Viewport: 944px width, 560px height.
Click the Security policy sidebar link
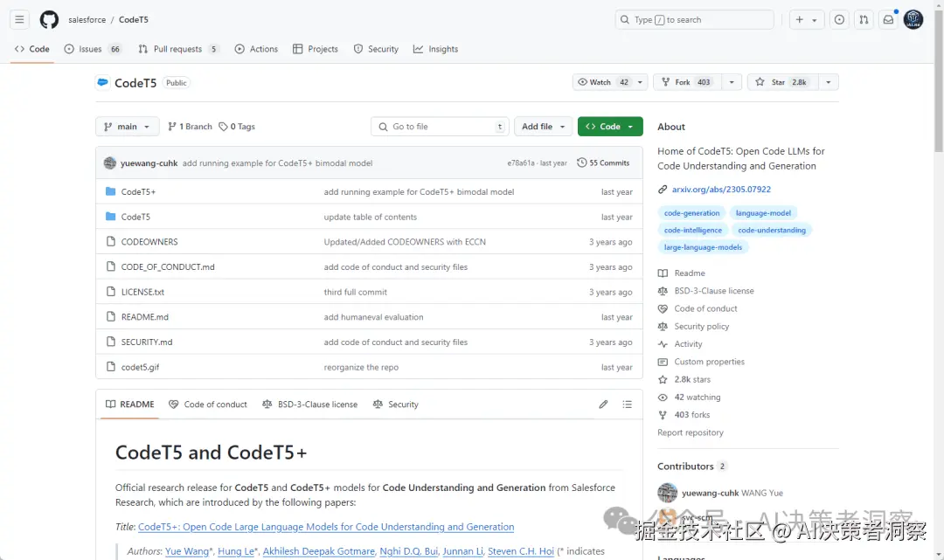[x=701, y=326]
